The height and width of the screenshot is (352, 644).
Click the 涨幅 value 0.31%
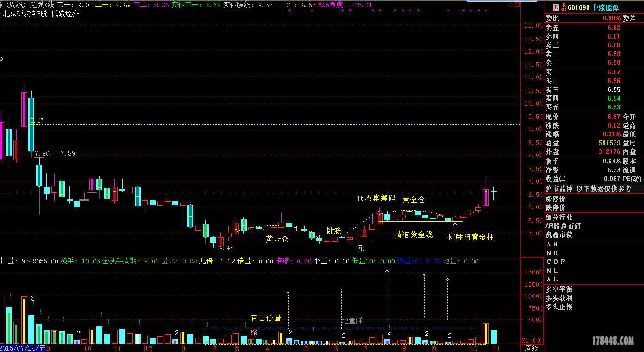pyautogui.click(x=611, y=134)
